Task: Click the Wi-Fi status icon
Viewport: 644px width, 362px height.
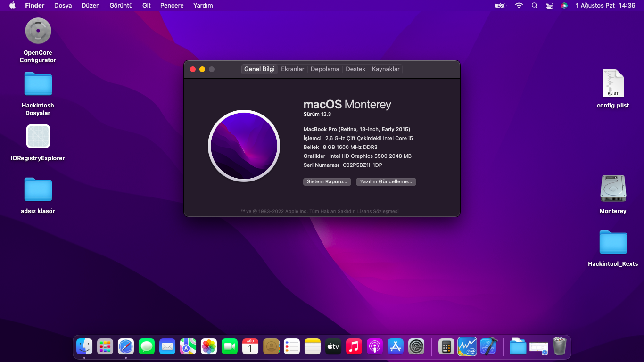Action: [519, 6]
